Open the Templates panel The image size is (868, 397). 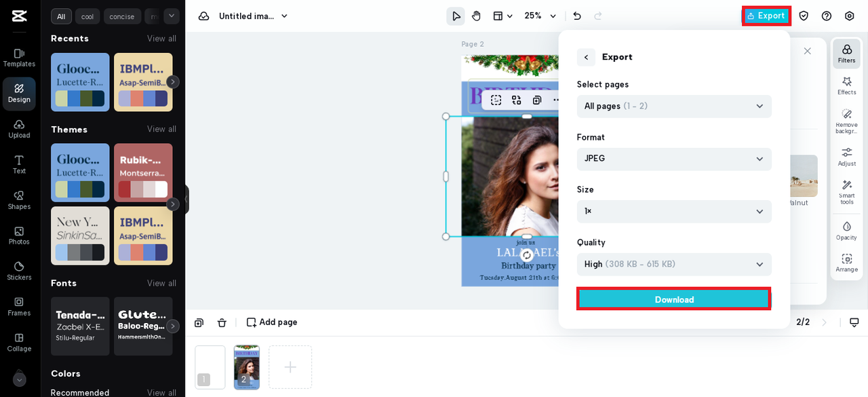[x=19, y=58]
